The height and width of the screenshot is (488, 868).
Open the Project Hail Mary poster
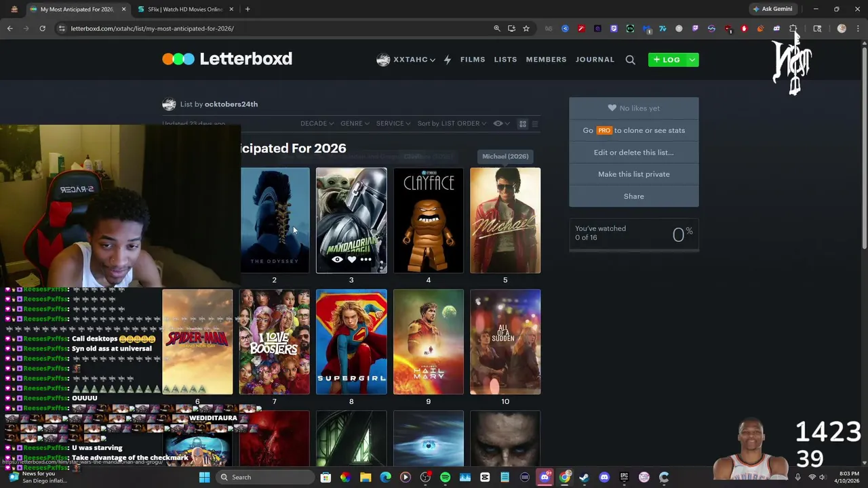[x=429, y=342]
